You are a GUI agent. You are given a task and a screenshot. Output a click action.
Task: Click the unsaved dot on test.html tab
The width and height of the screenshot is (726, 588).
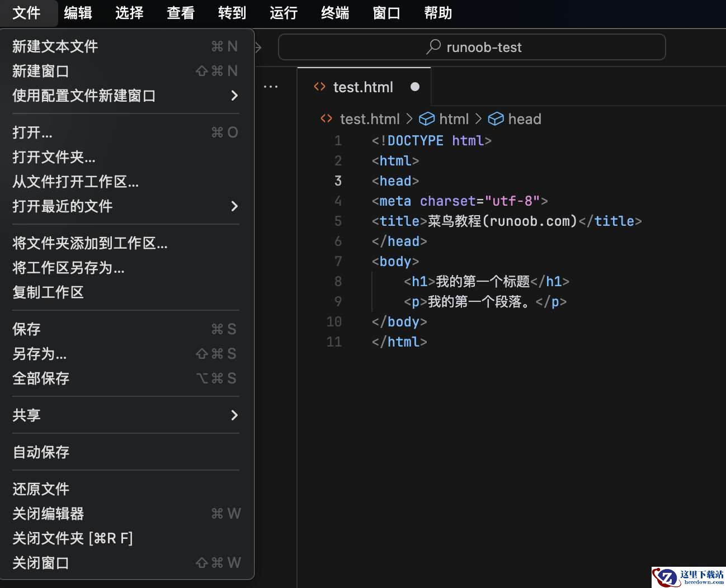(415, 87)
